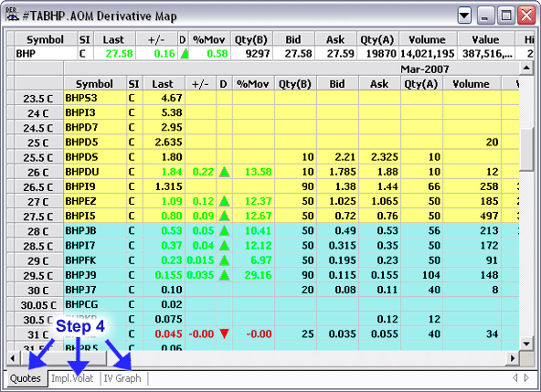This screenshot has height=392, width=541.
Task: Click the Value column header
Action: (x=486, y=39)
